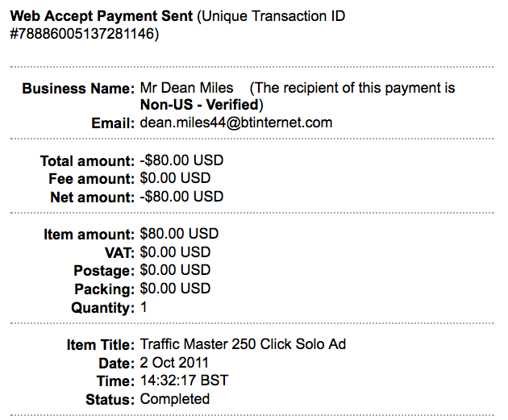Click the business name 'Mr Dean Miles'

click(186, 88)
